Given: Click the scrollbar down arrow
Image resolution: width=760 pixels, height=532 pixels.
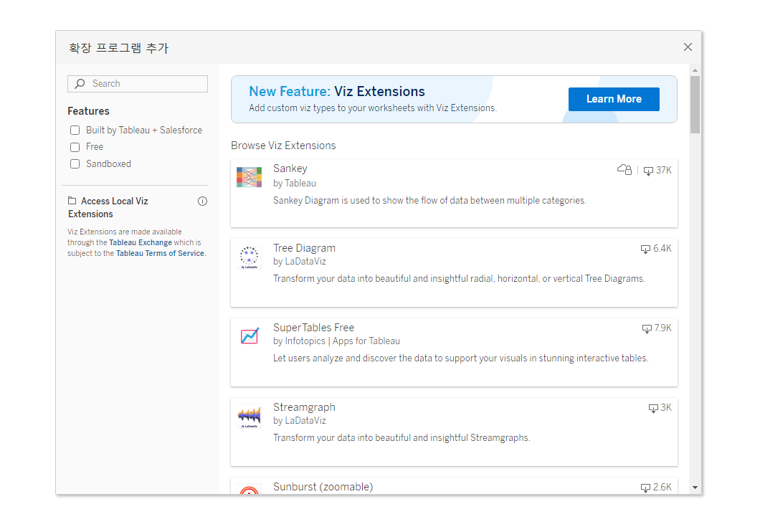Looking at the screenshot, I should click(x=695, y=488).
